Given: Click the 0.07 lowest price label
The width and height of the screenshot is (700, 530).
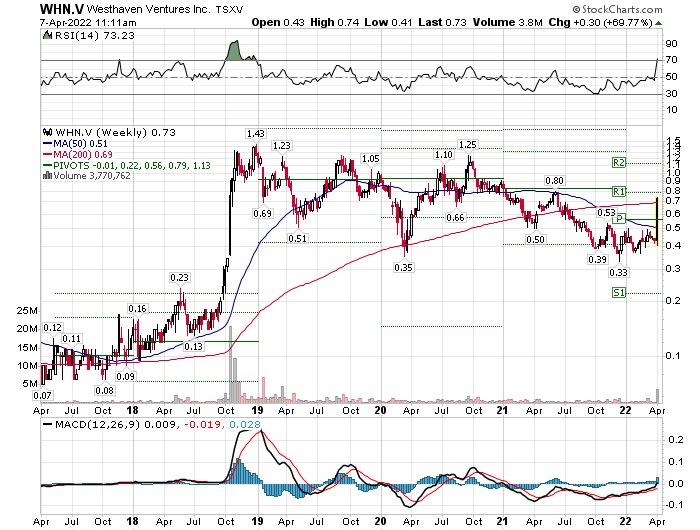Looking at the screenshot, I should click(x=42, y=396).
